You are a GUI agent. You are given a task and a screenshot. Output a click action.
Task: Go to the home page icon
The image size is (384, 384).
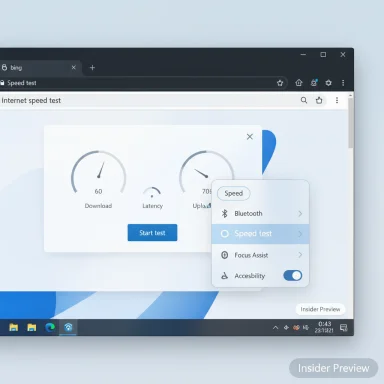[x=299, y=83]
